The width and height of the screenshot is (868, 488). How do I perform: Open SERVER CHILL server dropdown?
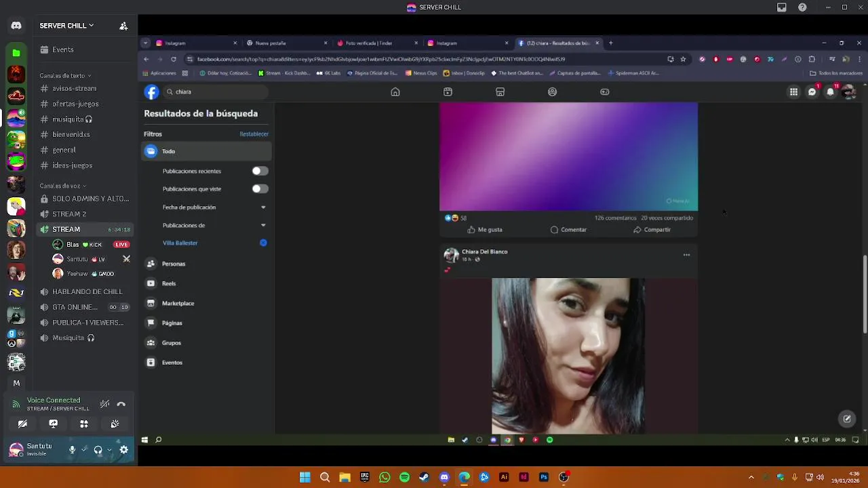coord(66,26)
